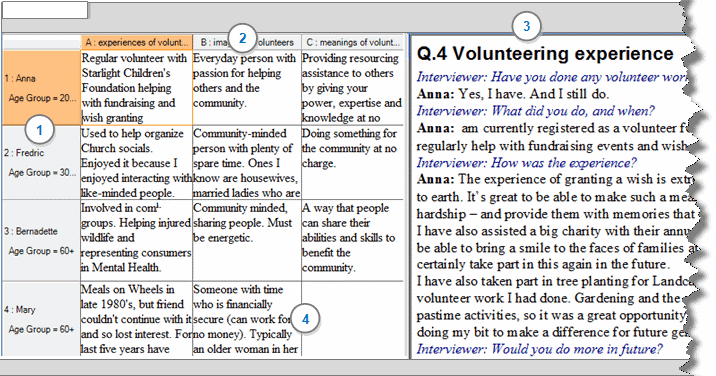This screenshot has width=716, height=376.
Task: Select the Fredric row header
Action: tap(42, 163)
